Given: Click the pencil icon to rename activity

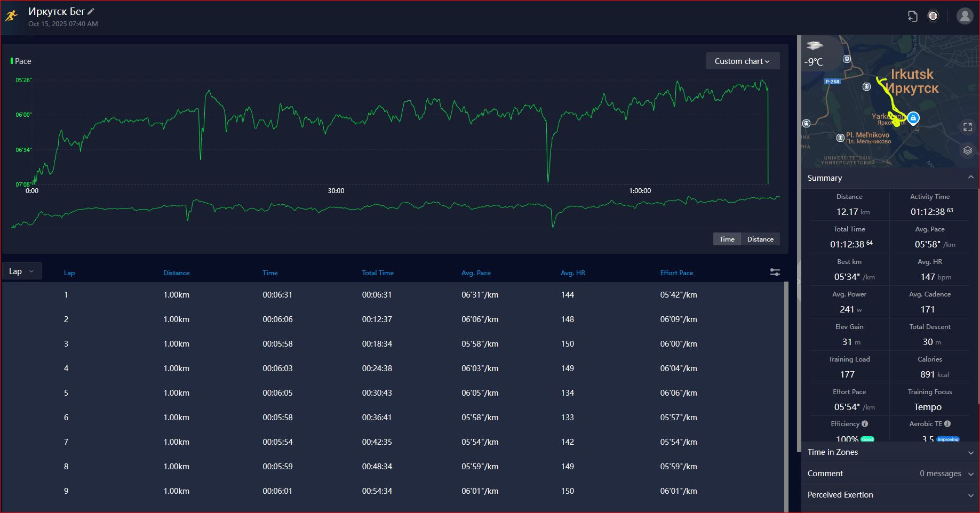Looking at the screenshot, I should (x=91, y=11).
